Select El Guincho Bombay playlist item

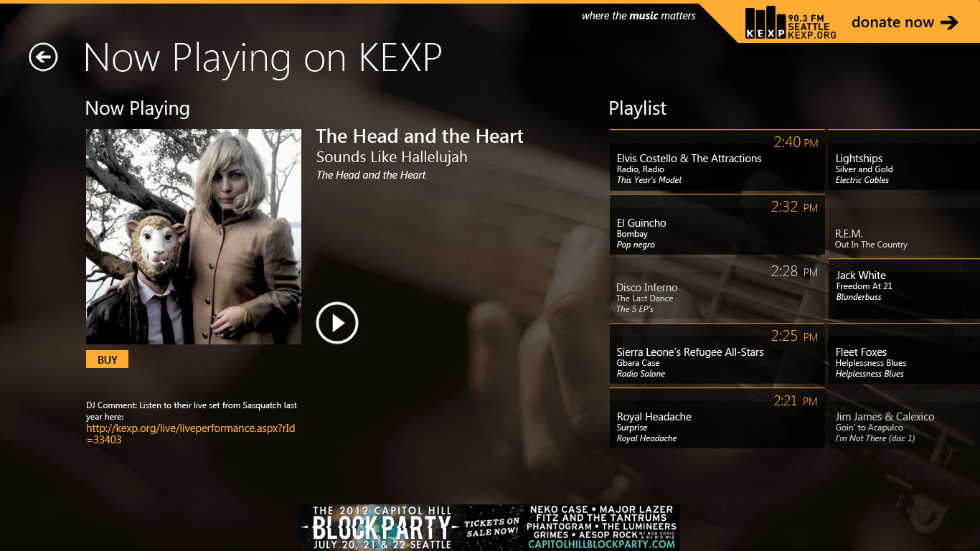pos(717,225)
